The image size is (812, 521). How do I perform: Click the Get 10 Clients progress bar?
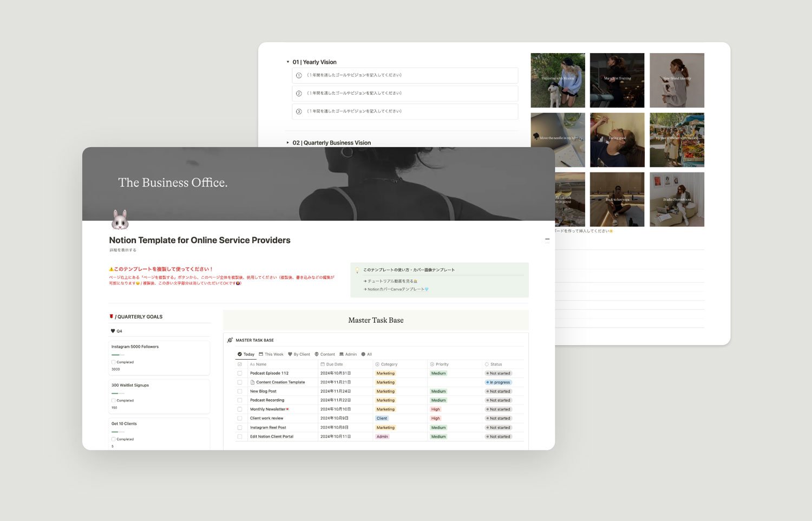[118, 432]
